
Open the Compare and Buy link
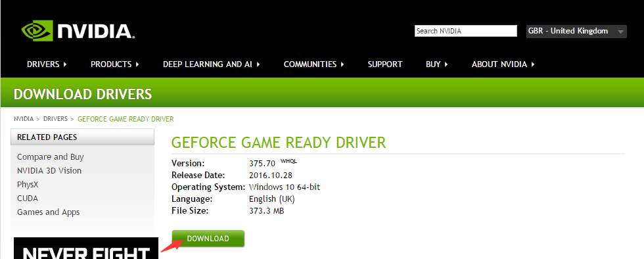[51, 156]
